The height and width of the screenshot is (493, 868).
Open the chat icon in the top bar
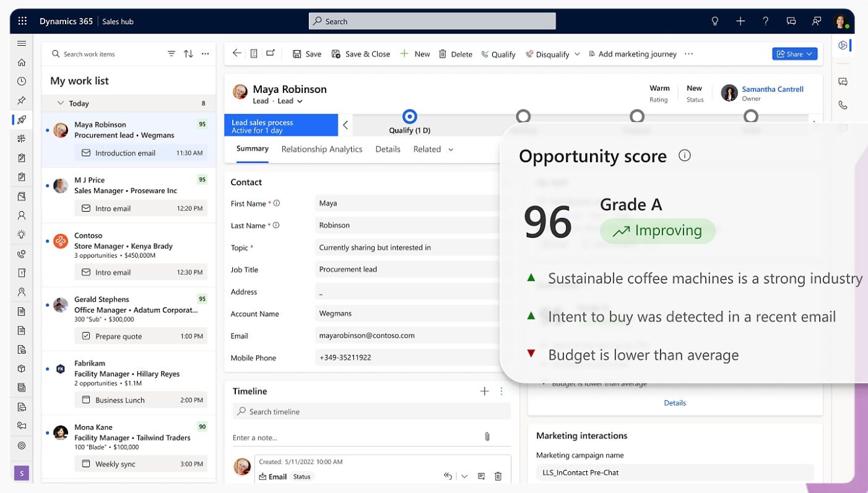point(791,21)
